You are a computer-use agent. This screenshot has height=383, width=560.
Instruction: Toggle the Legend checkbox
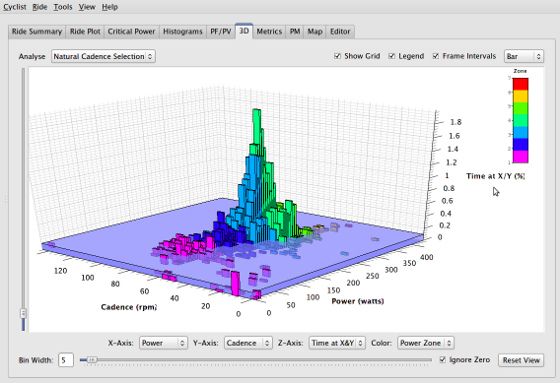pyautogui.click(x=392, y=56)
